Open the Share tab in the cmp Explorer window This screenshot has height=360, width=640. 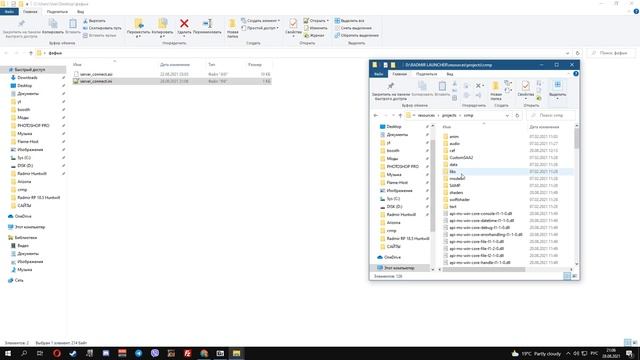pos(427,74)
